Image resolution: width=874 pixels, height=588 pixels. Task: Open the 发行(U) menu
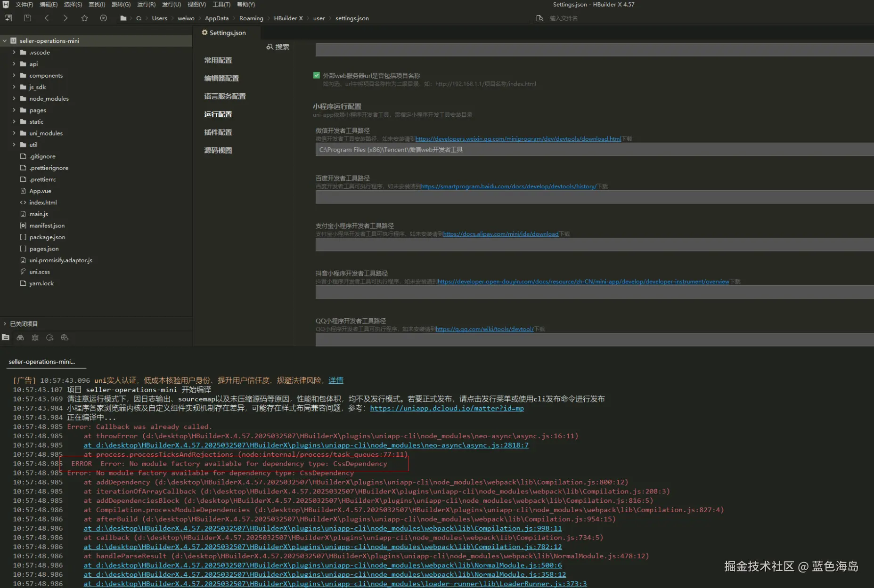click(x=172, y=4)
